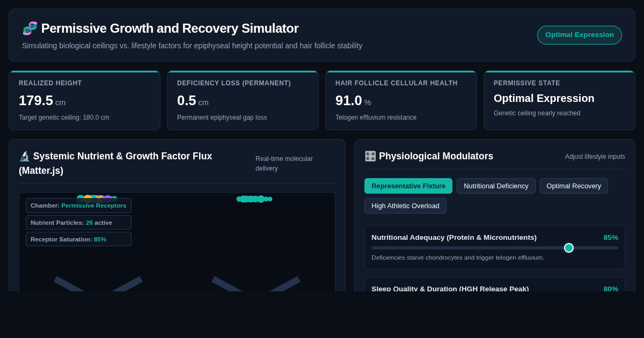Click the microscope icon in Flux heading

pos(25,156)
